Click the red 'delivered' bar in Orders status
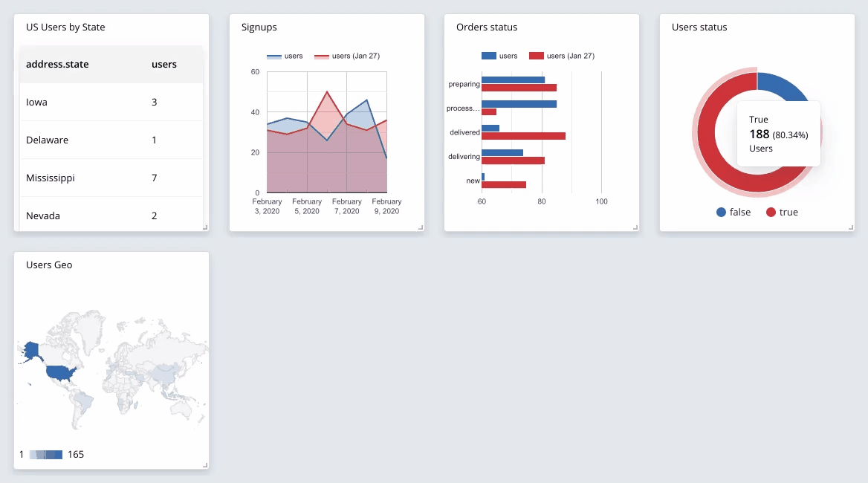 pos(523,136)
